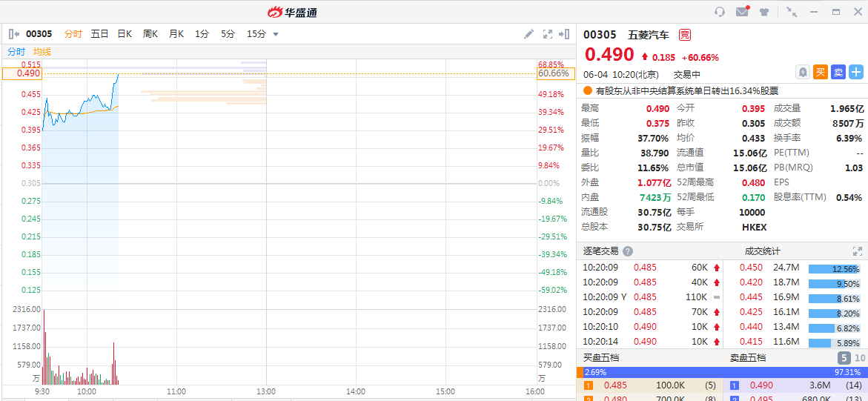Screen dimensions: 868x401
Task: Click ask level 1 price 0.490
Action: pyautogui.click(x=761, y=385)
